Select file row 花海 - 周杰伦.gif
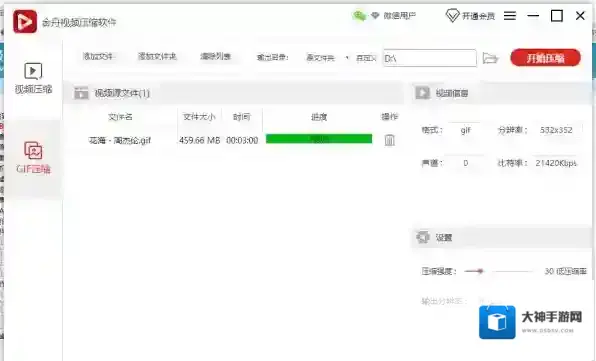Image resolution: width=596 pixels, height=361 pixels. (234, 140)
